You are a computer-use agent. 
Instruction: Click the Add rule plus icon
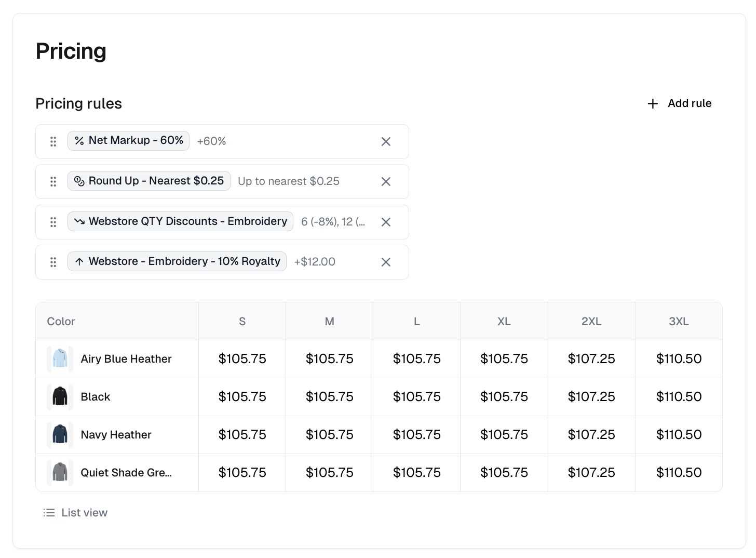[653, 103]
